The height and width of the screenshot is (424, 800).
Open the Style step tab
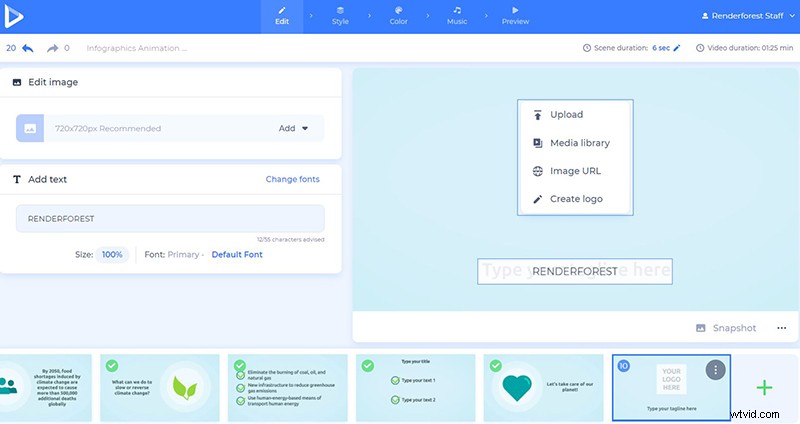click(x=340, y=16)
